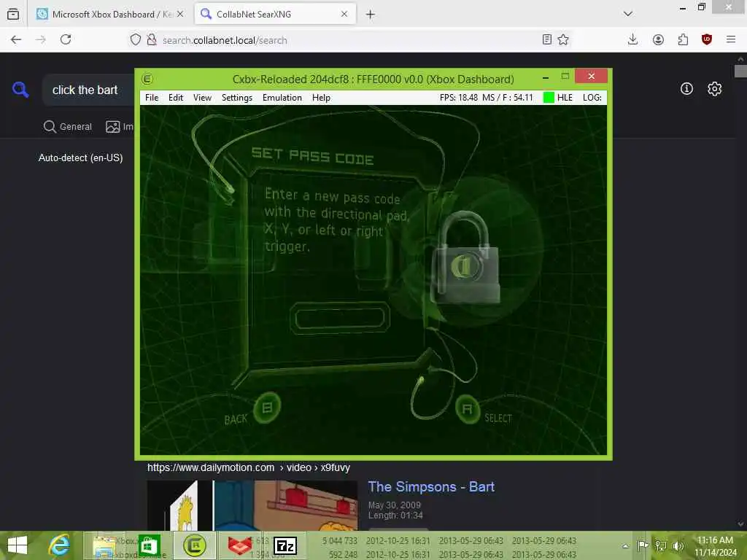
Task: Open the browser downloads panel
Action: (x=632, y=39)
